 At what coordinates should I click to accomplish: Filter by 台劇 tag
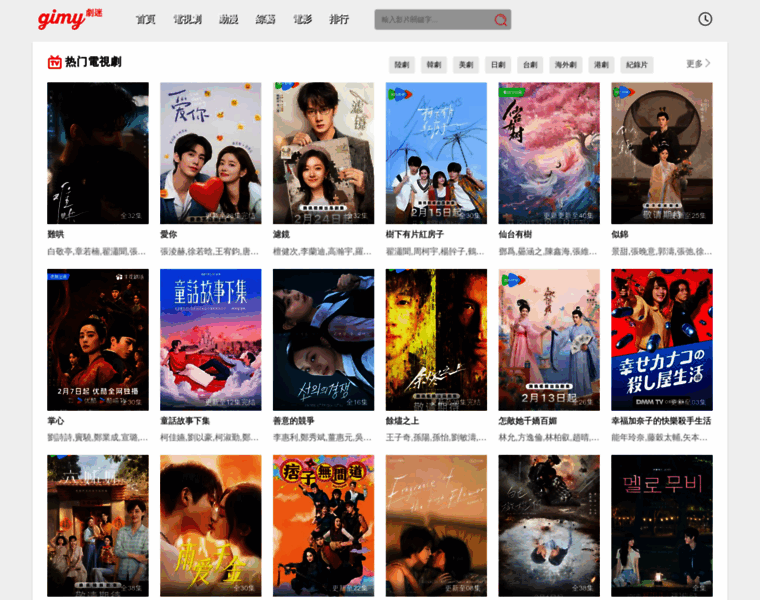pyautogui.click(x=530, y=65)
